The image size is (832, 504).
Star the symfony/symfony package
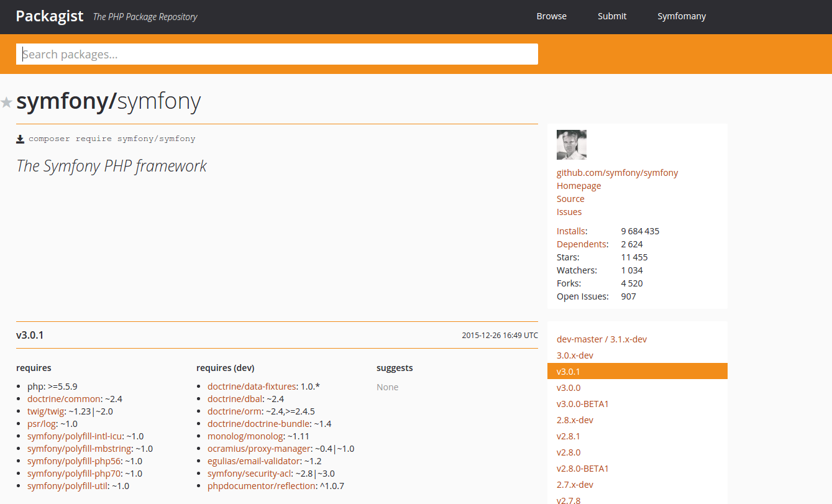click(x=6, y=103)
